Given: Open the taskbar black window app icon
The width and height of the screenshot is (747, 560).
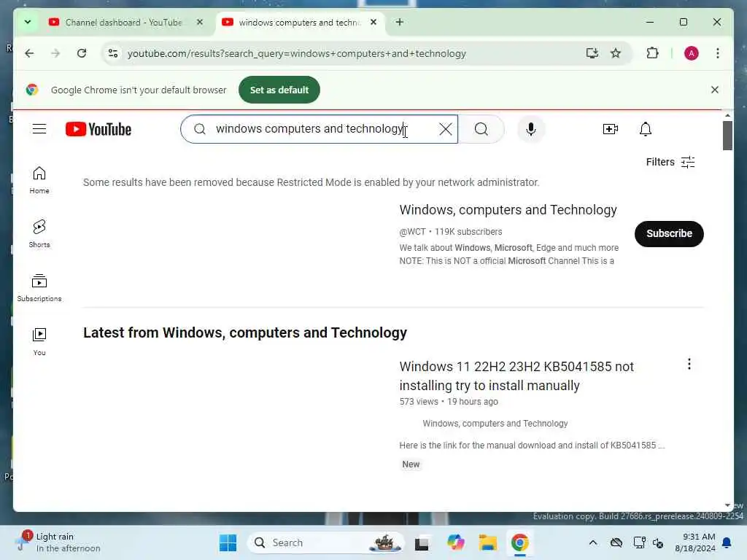Looking at the screenshot, I should (x=422, y=543).
